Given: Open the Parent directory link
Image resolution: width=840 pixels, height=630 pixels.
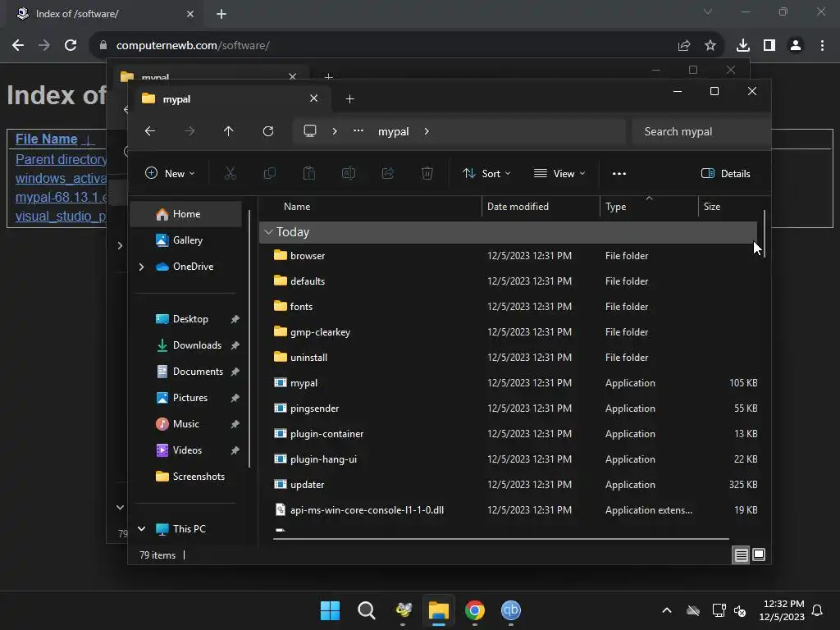Looking at the screenshot, I should pos(61,160).
